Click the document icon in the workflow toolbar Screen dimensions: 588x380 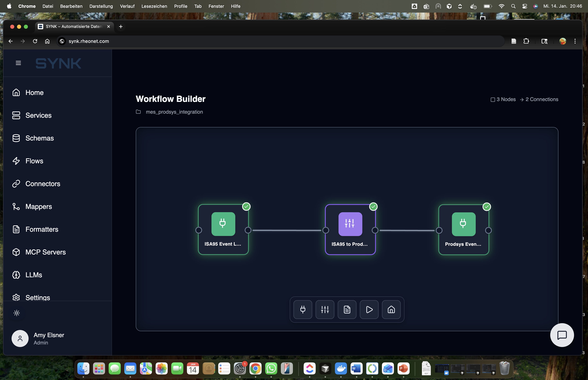click(347, 309)
